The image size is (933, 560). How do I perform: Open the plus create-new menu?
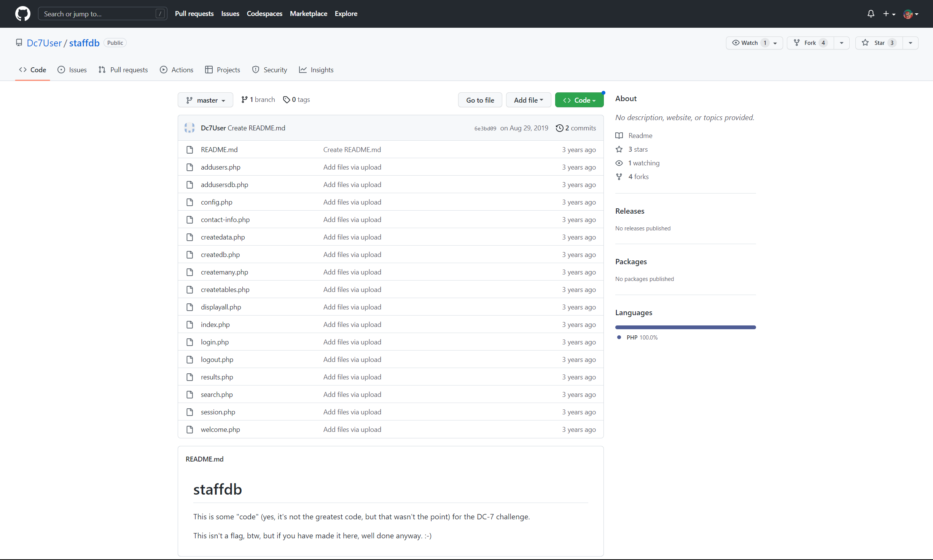tap(889, 14)
